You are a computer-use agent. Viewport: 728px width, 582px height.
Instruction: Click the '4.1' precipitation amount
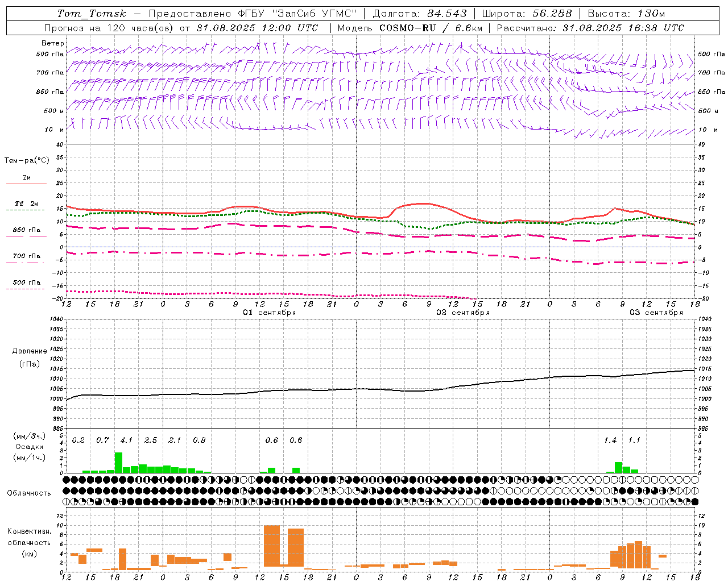click(126, 440)
